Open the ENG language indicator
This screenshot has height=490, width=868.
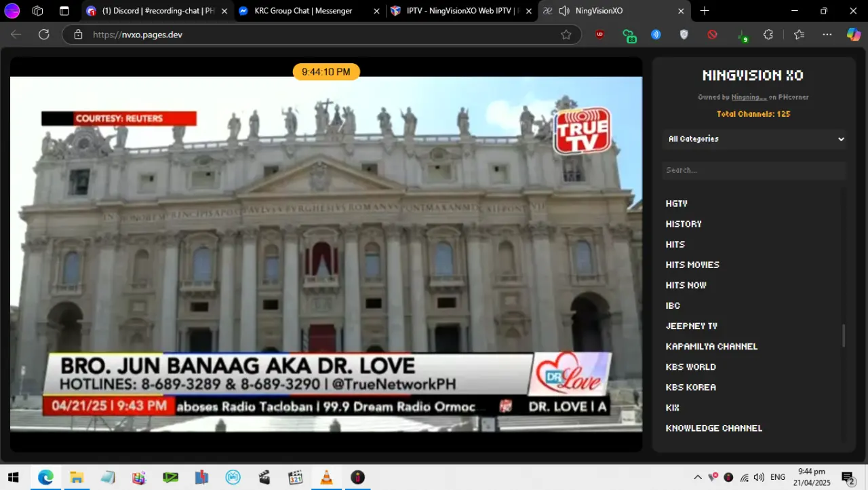(x=778, y=477)
